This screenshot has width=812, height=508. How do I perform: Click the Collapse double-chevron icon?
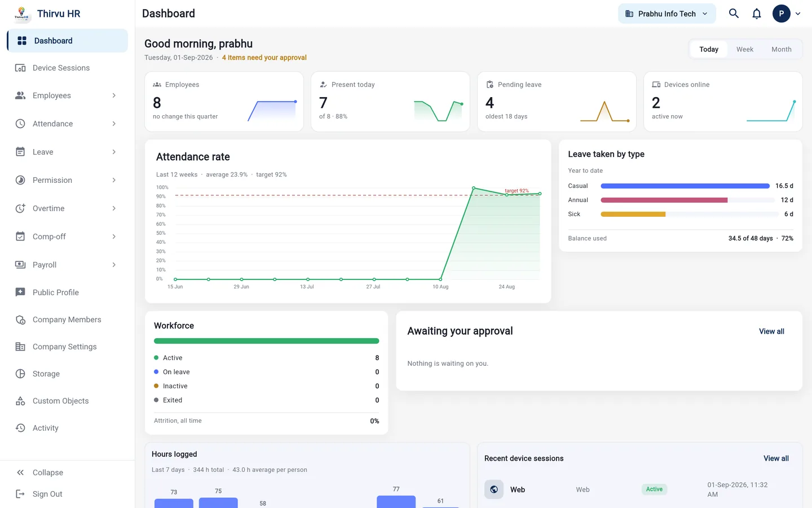tap(20, 472)
